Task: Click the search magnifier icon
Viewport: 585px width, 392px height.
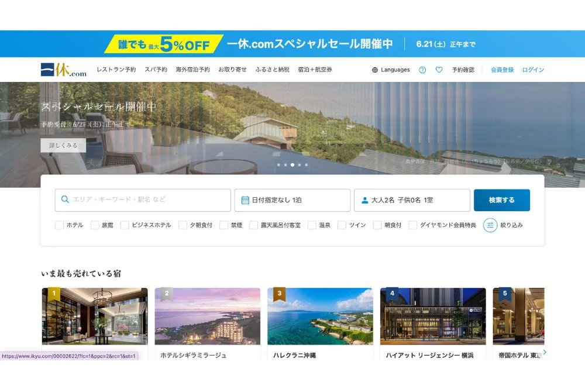Action: click(x=65, y=200)
